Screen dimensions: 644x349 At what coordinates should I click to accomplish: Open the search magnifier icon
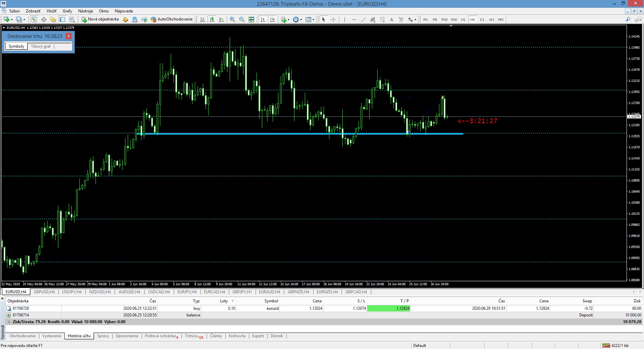[x=628, y=19]
